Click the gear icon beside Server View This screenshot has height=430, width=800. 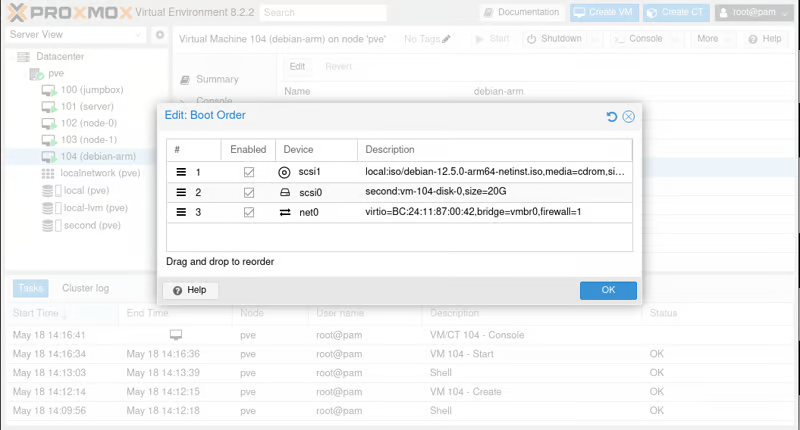click(159, 35)
